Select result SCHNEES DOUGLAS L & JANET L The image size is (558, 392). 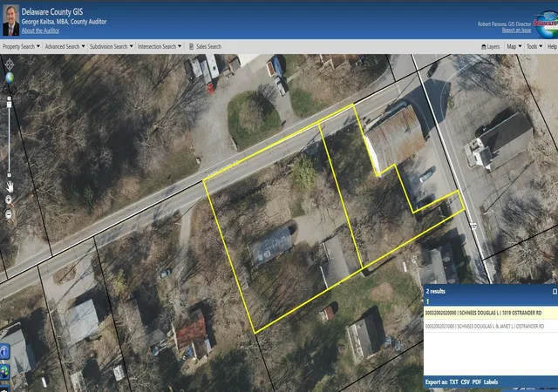(491, 326)
